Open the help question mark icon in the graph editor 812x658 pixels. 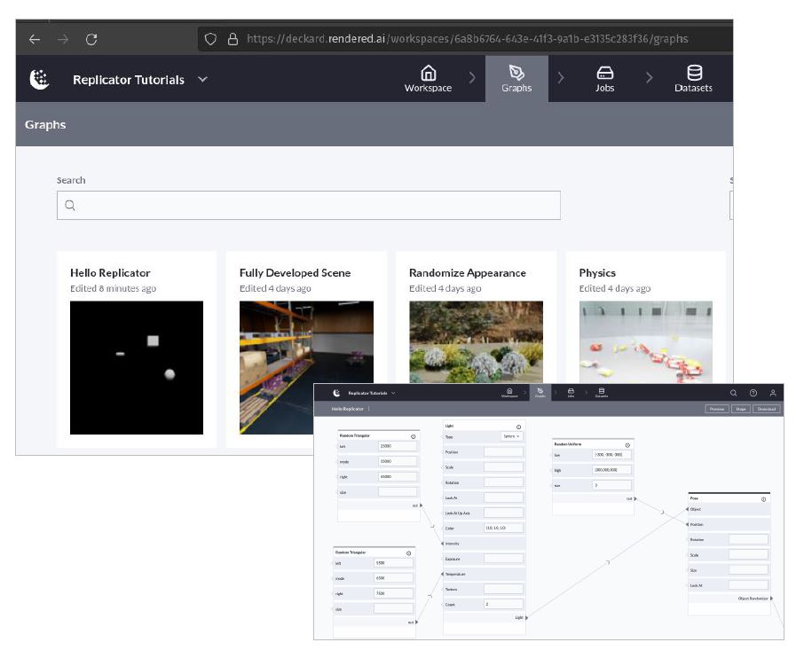point(753,393)
